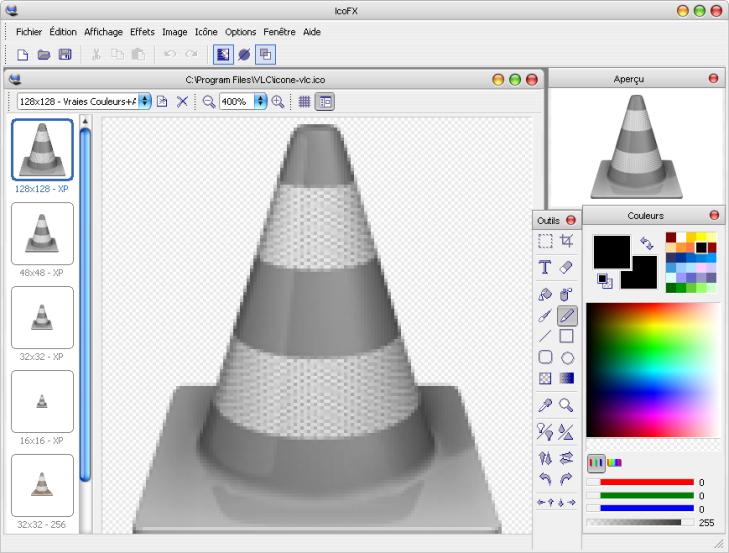Image resolution: width=729 pixels, height=553 pixels.
Task: Open the 128x128 image format dropdown
Action: [x=145, y=101]
